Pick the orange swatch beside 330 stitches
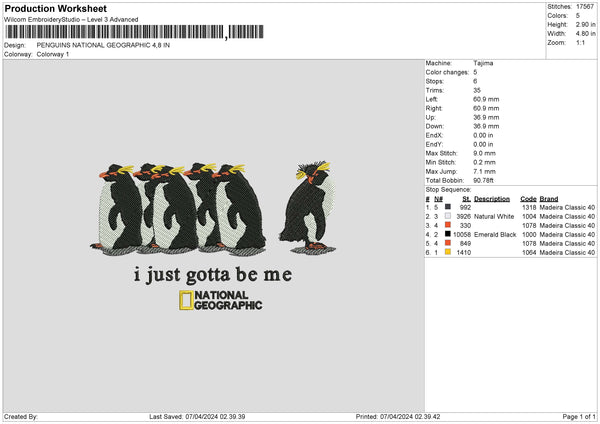 (448, 225)
